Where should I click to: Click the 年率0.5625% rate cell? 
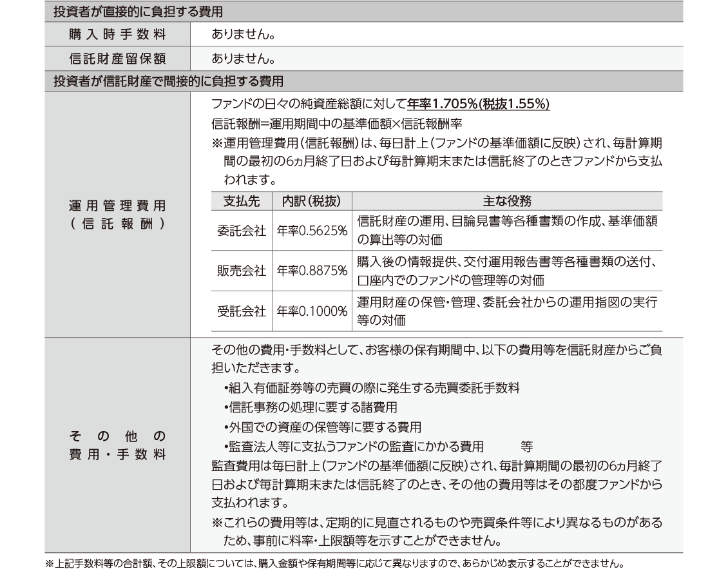[312, 231]
